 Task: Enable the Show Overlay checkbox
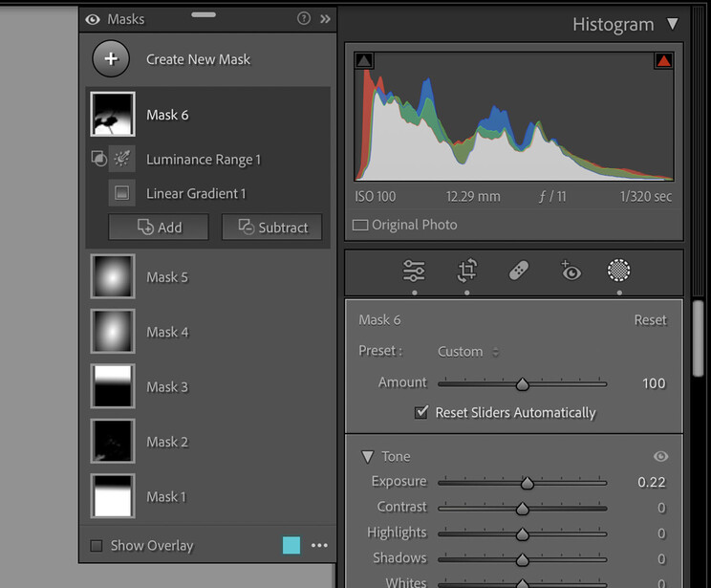coord(96,546)
